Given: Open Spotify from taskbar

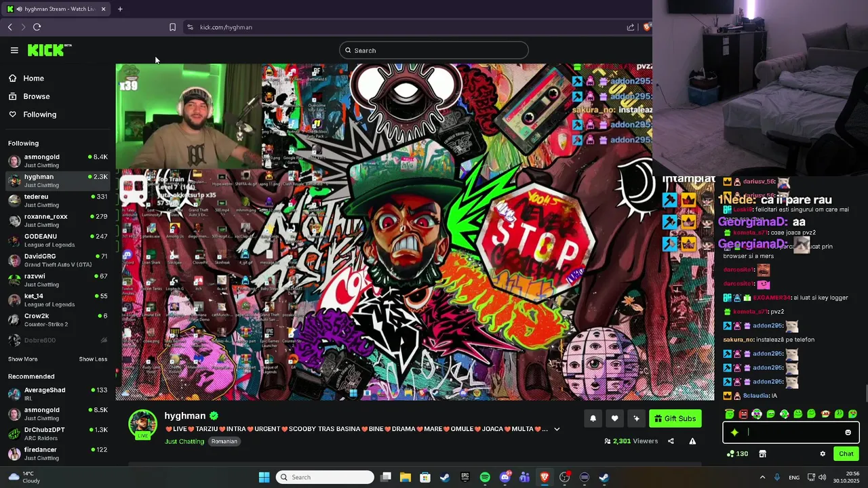Looking at the screenshot, I should pos(485,477).
